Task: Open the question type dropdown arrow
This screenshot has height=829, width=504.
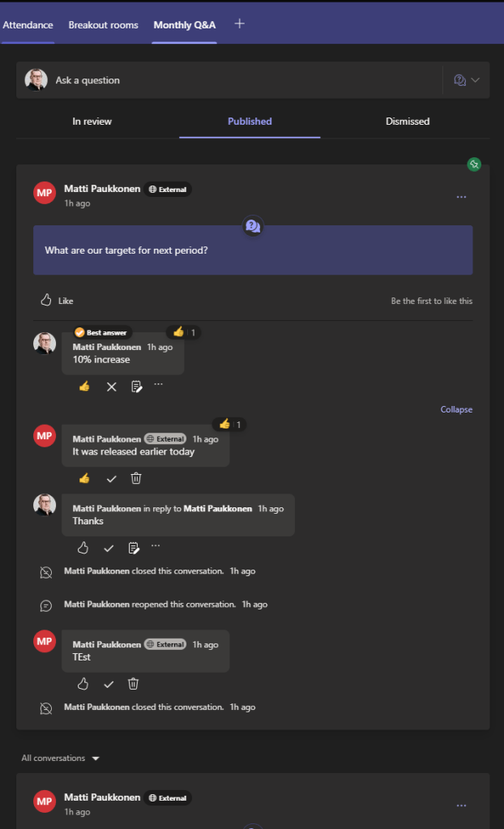Action: [x=476, y=80]
